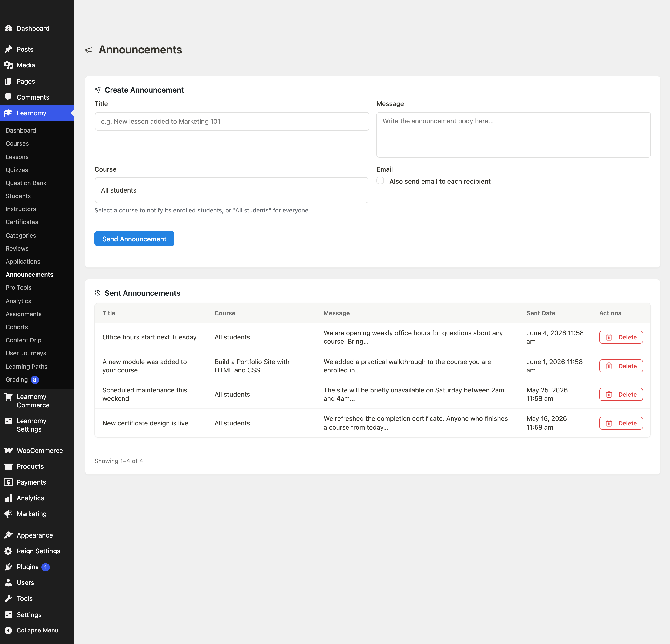Go to Quizzes submenu item
This screenshot has height=644, width=670.
click(17, 170)
